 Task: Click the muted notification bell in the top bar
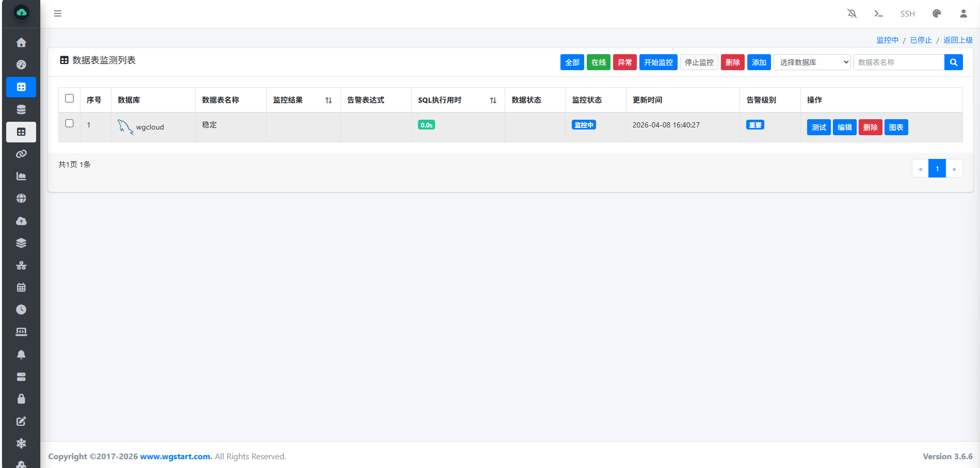[x=852, y=13]
